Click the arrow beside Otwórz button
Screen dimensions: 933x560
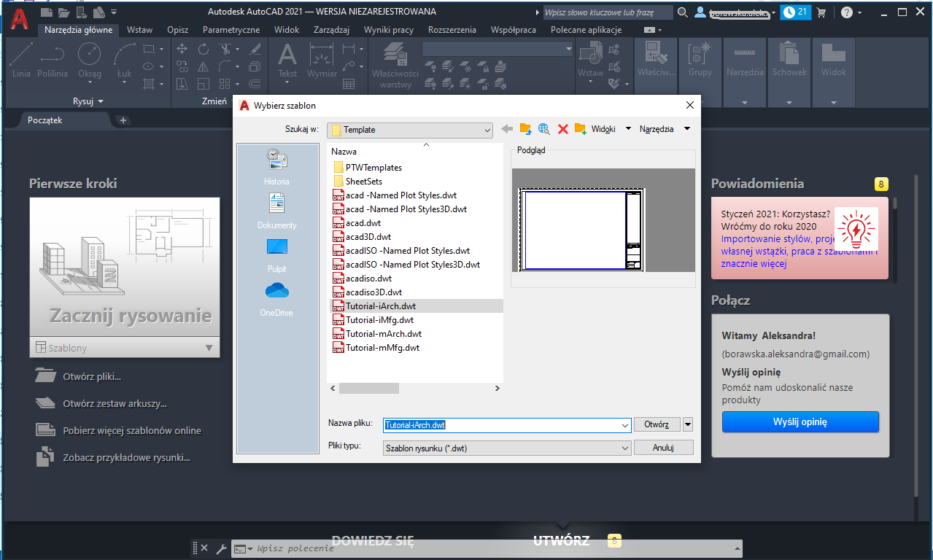pyautogui.click(x=688, y=425)
